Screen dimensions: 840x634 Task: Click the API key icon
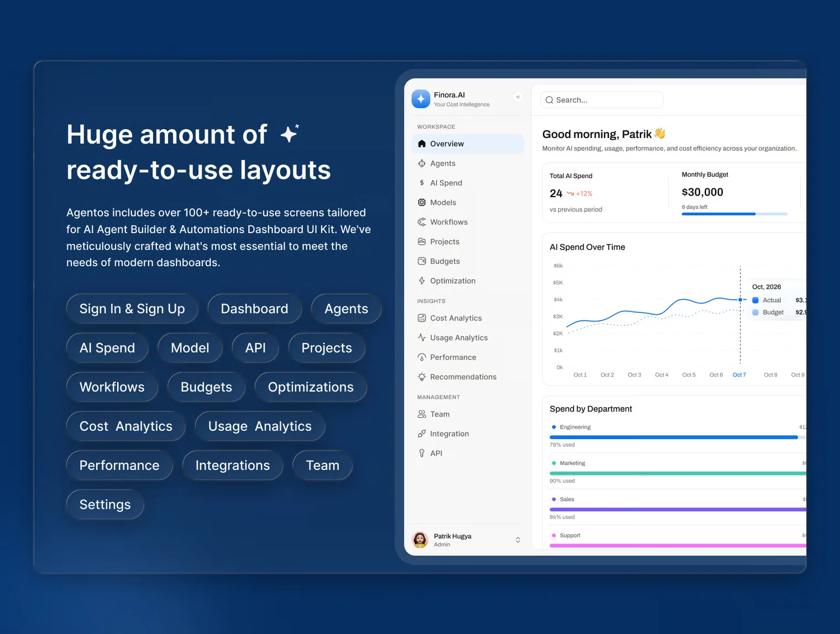pyautogui.click(x=422, y=453)
